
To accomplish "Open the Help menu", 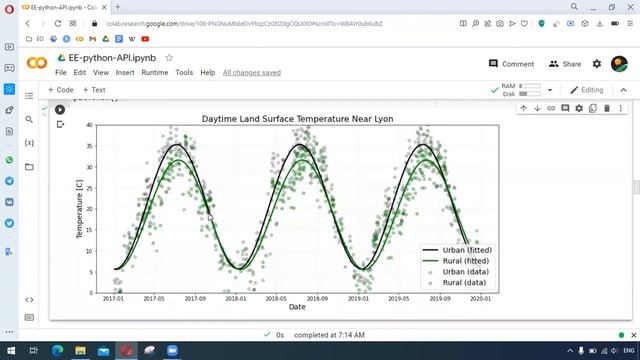I will point(207,73).
